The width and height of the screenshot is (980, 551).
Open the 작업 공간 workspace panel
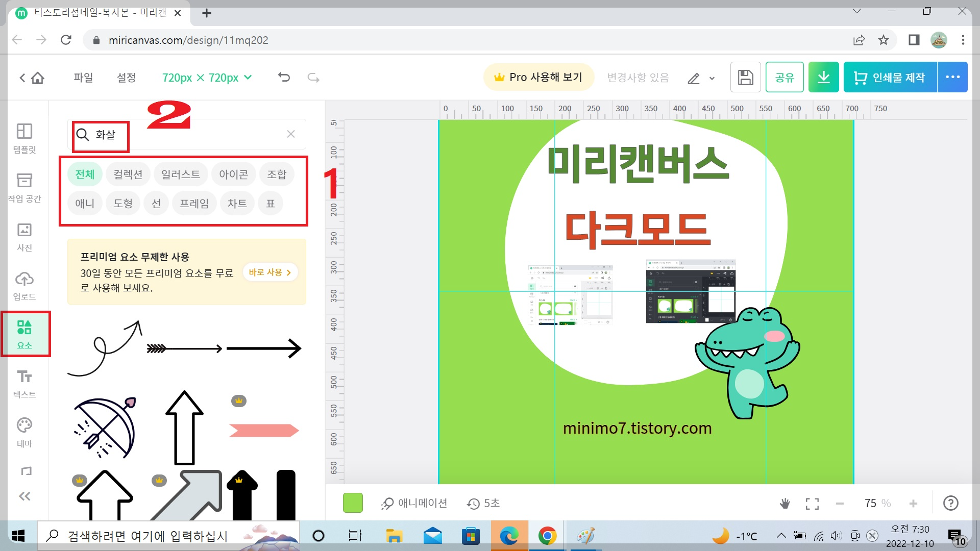[x=24, y=187]
